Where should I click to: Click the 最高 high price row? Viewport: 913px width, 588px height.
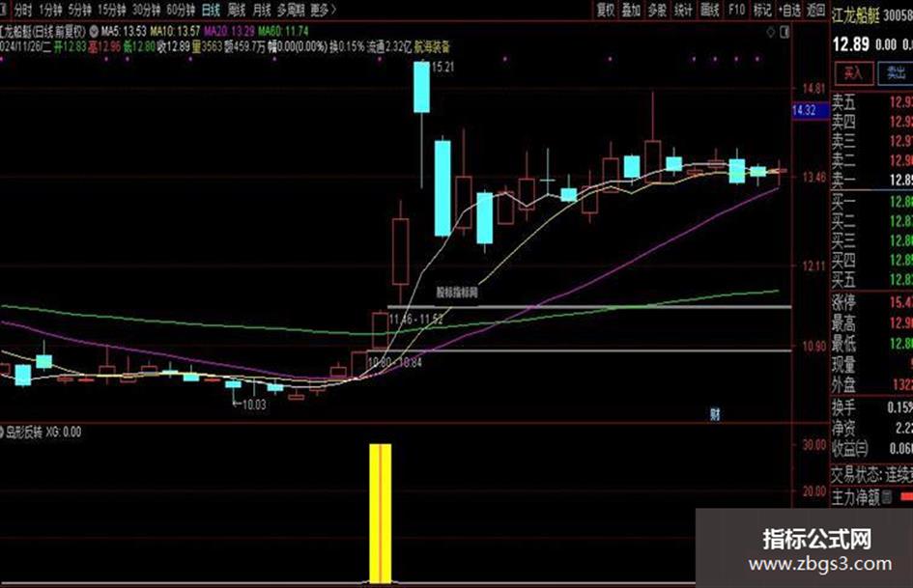871,323
